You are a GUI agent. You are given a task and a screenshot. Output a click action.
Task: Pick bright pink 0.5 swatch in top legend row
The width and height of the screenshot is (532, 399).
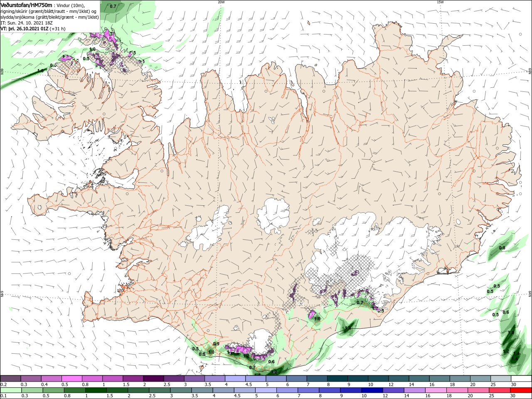pyautogui.click(x=71, y=379)
